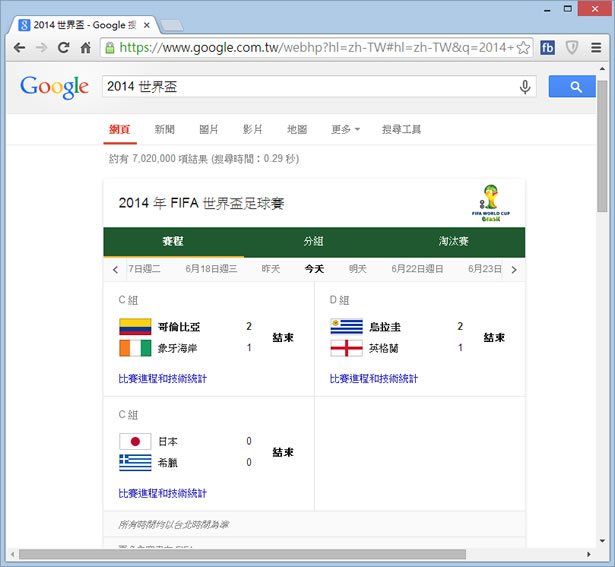Click the scroll right arrow
The image size is (615, 567).
(x=588, y=554)
